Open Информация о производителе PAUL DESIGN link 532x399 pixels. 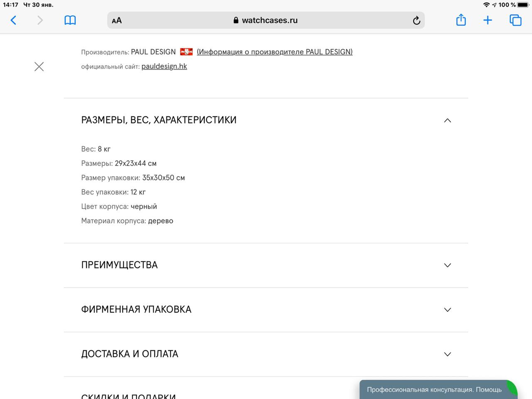[x=275, y=52]
